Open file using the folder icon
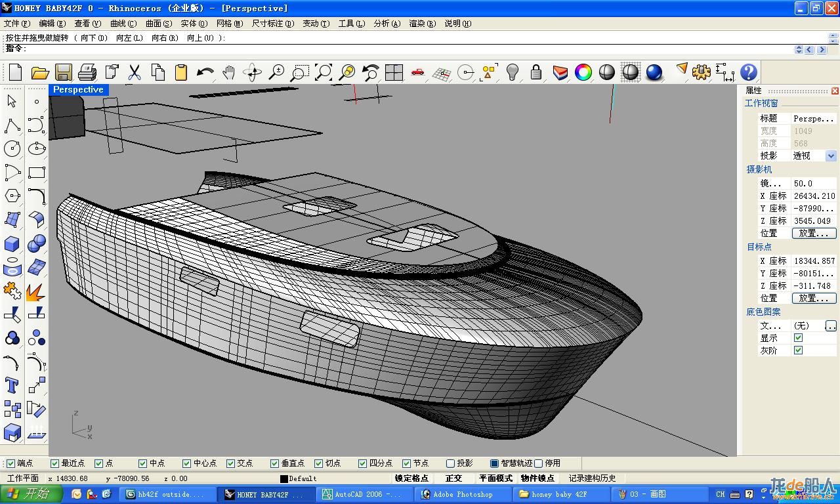Screen dimensions: 840x504 [39, 72]
